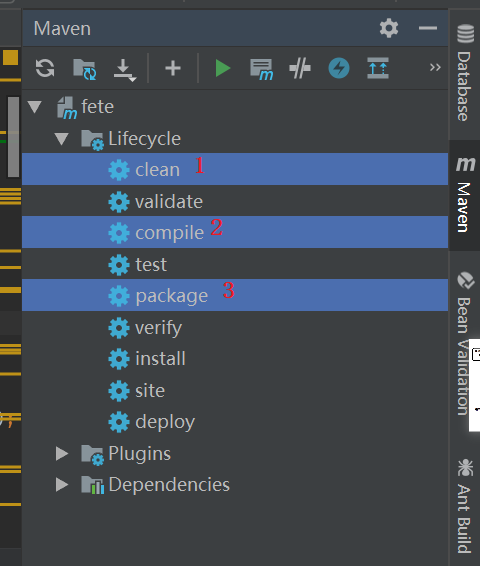Collapse the Lifecycle node
This screenshot has width=480, height=566.
(62, 139)
